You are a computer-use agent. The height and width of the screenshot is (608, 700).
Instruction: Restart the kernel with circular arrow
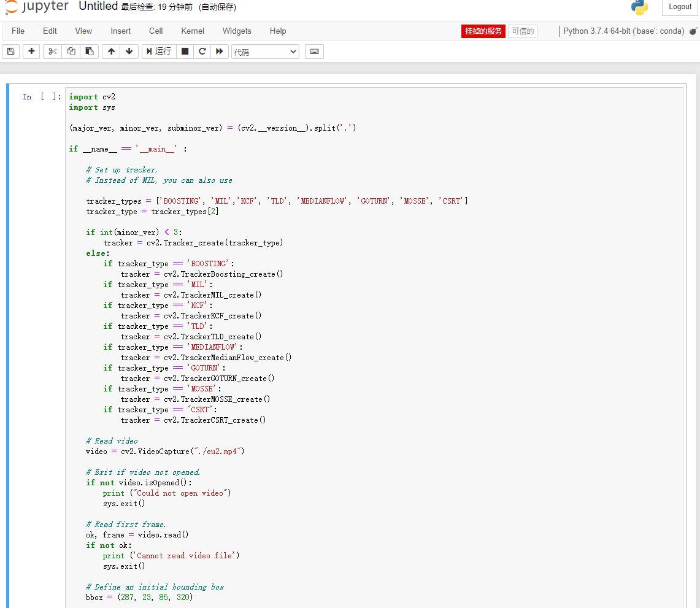[202, 52]
